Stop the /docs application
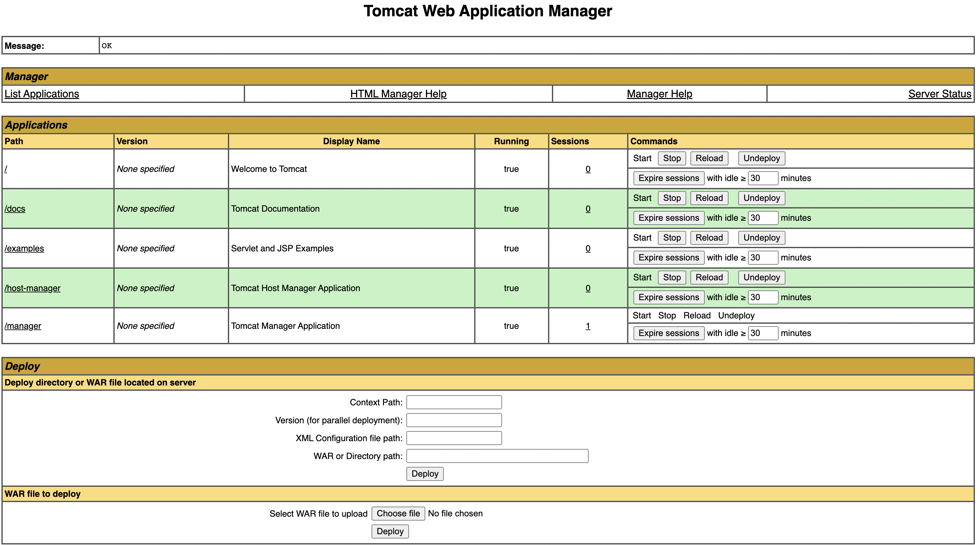The height and width of the screenshot is (545, 980). (x=672, y=198)
